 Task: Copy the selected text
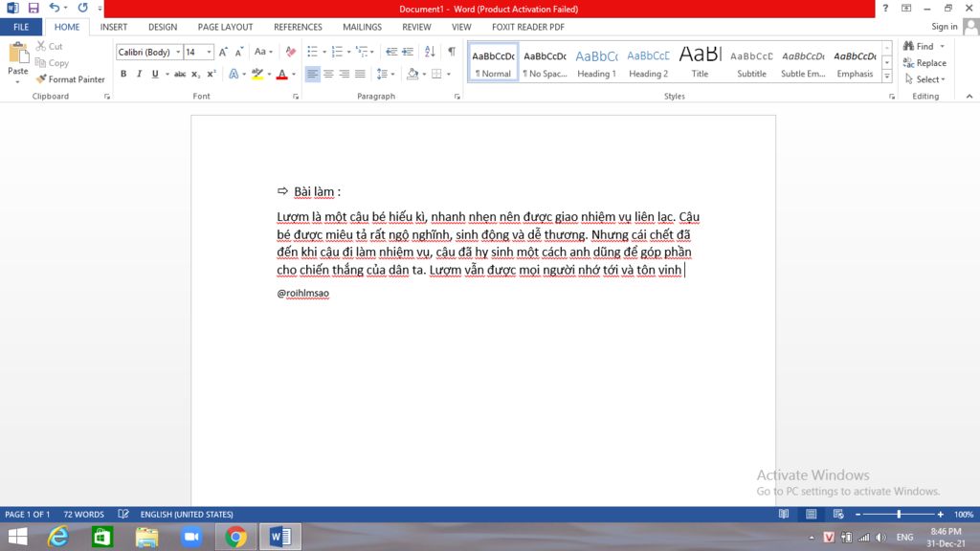click(52, 63)
